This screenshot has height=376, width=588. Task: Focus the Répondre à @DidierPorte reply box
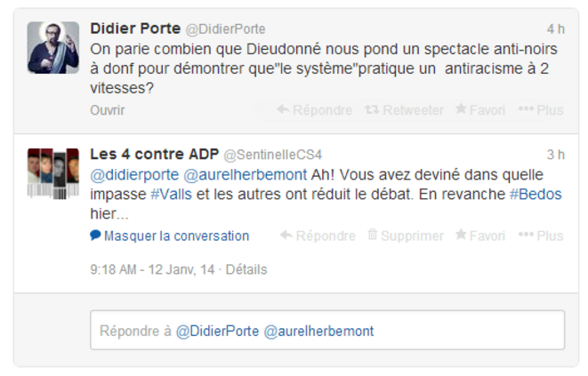[327, 331]
